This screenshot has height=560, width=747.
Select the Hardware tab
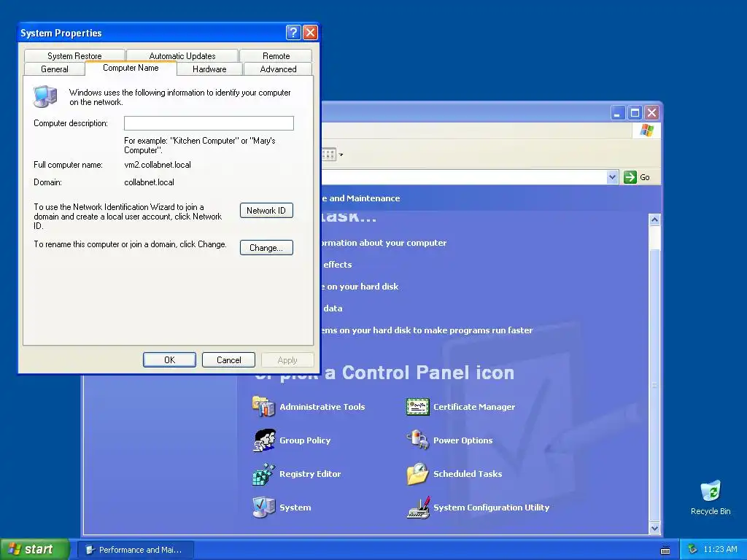209,69
